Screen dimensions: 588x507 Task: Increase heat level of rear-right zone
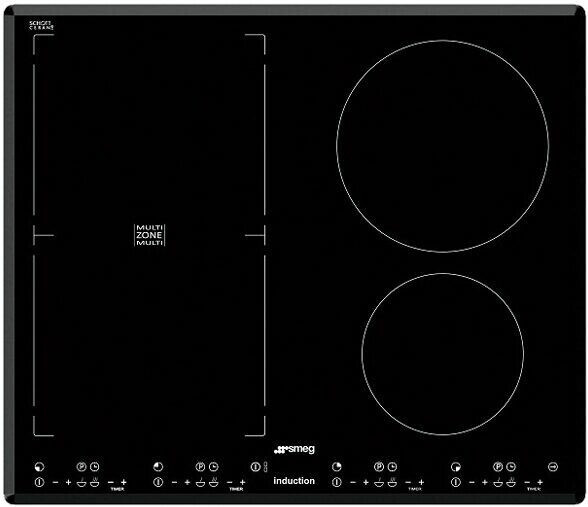pyautogui.click(x=366, y=482)
